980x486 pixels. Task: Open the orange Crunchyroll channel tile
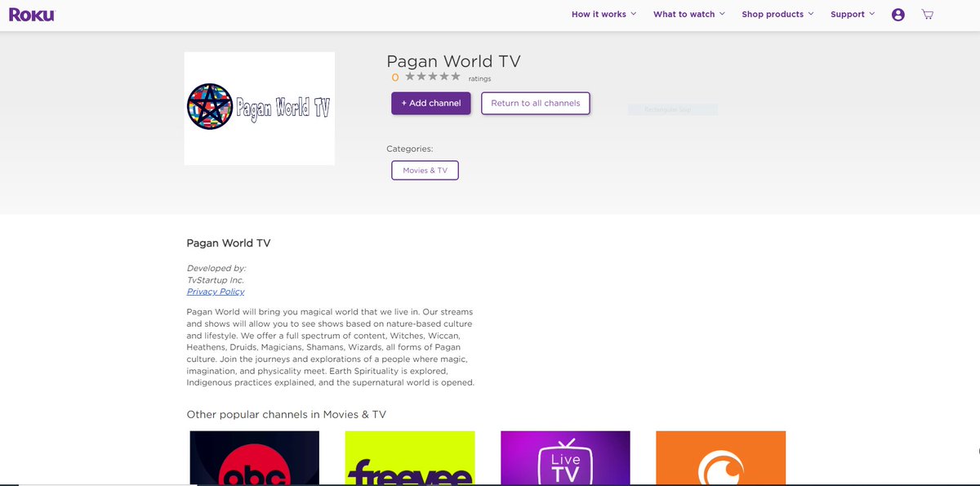[x=720, y=458]
